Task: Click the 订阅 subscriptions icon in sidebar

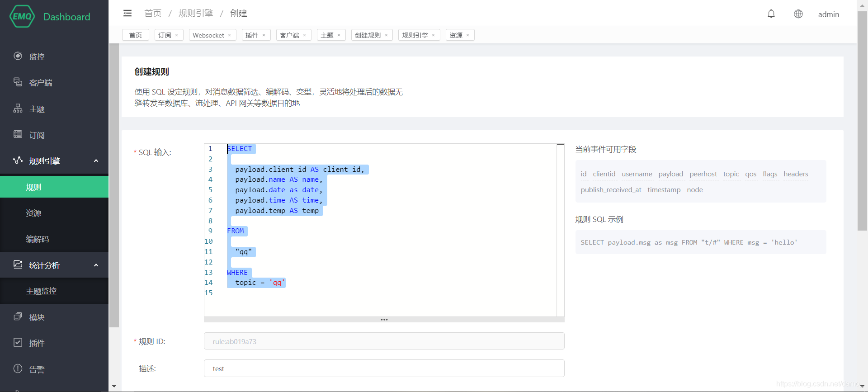Action: coord(18,134)
